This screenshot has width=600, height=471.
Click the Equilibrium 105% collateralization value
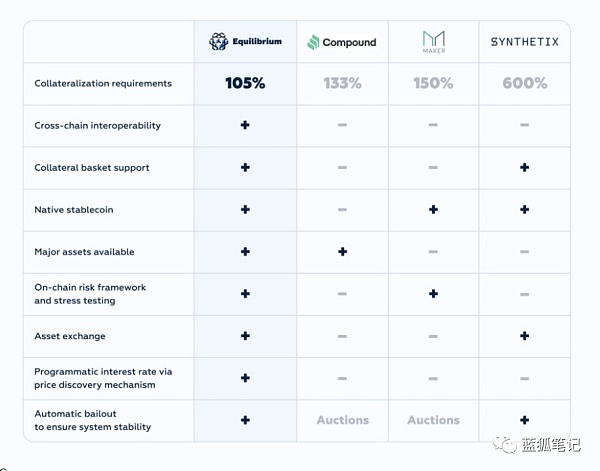coord(245,84)
